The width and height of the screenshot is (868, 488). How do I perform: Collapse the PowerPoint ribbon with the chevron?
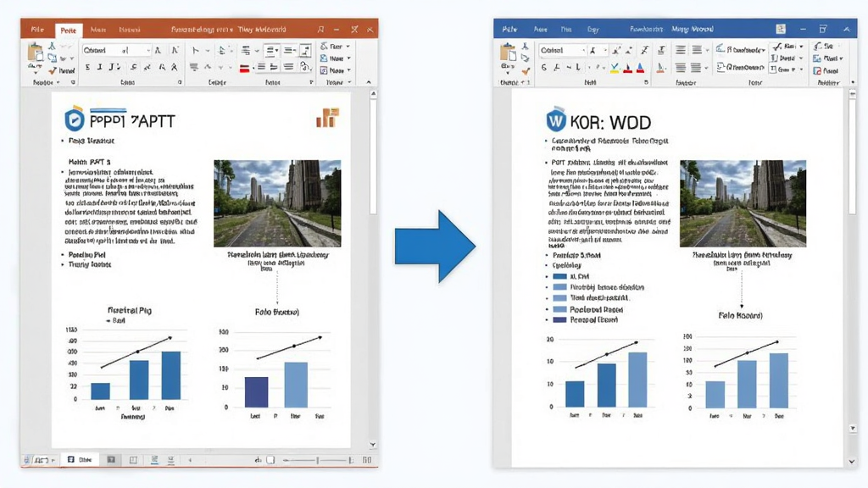[369, 82]
